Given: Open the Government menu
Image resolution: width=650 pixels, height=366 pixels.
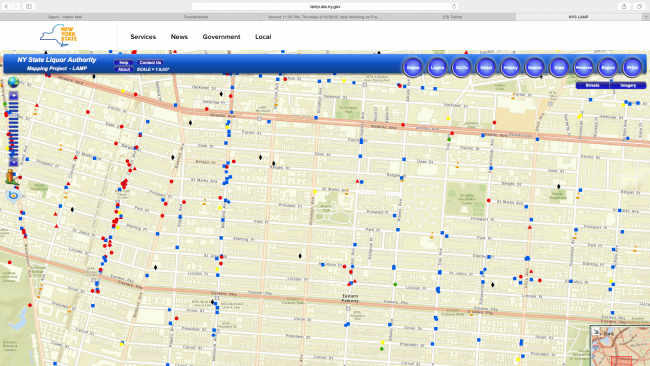Looking at the screenshot, I should [221, 37].
